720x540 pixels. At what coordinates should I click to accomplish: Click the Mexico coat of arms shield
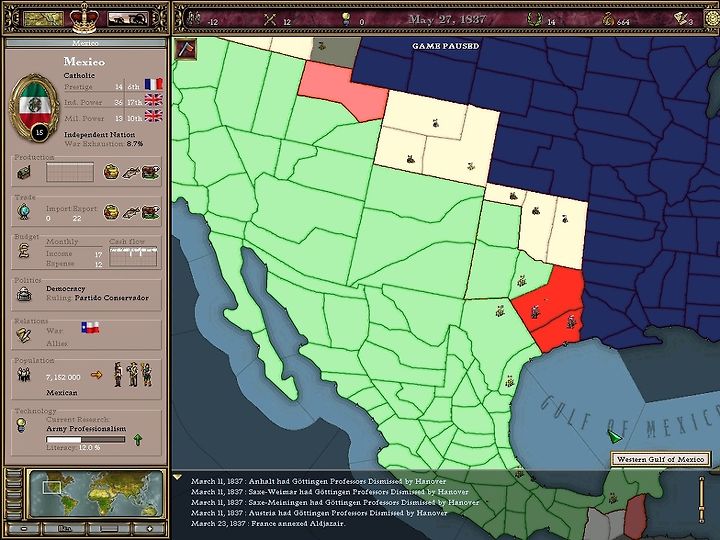(34, 107)
